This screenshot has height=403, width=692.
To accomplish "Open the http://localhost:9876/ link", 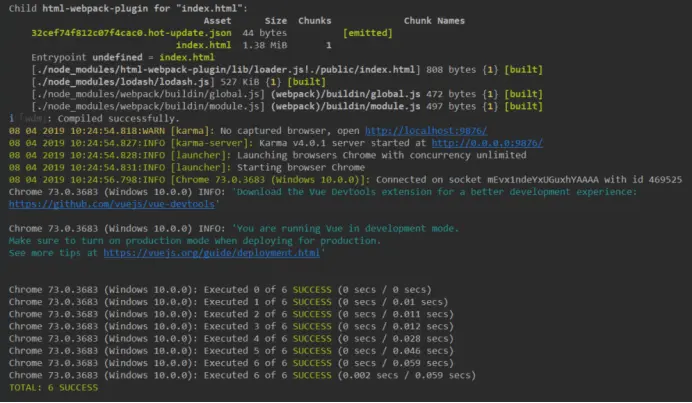I will 426,131.
